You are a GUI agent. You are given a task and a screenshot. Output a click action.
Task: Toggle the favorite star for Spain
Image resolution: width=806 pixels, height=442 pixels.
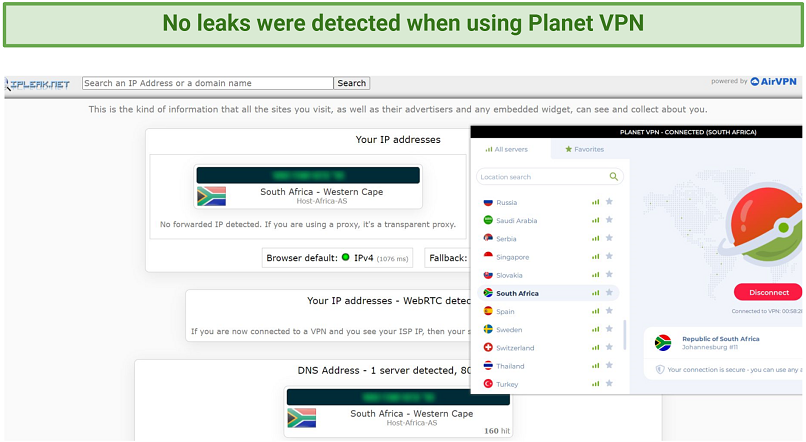point(609,311)
